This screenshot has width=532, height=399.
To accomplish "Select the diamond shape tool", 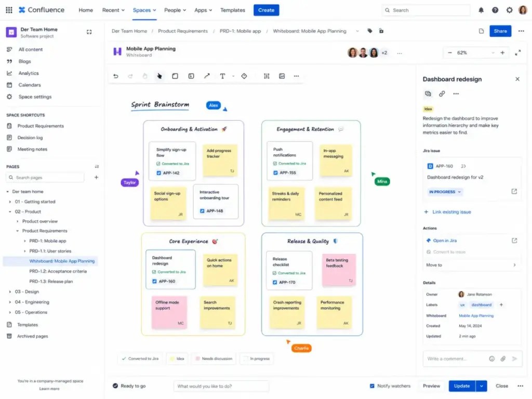I will tap(244, 76).
